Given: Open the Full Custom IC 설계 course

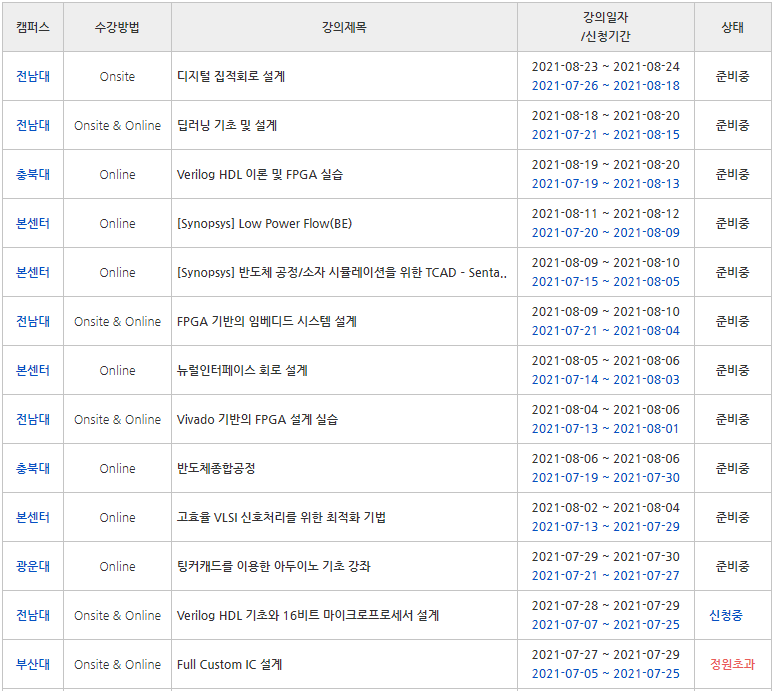Looking at the screenshot, I should point(229,664).
